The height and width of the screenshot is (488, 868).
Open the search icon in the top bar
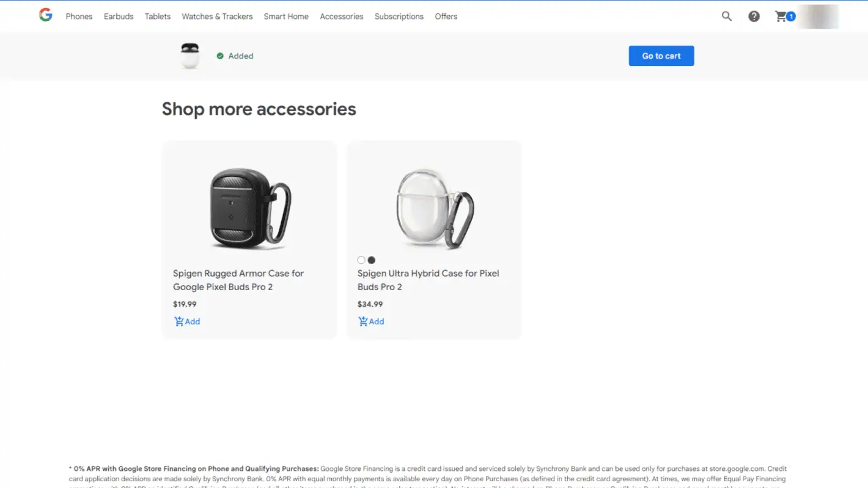coord(726,16)
